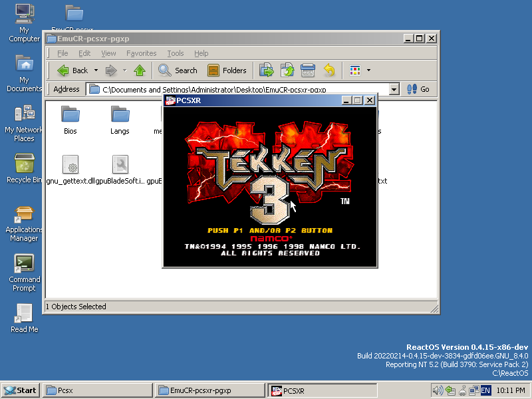
Task: Select the gpuBladeSoft file
Action: (x=120, y=170)
